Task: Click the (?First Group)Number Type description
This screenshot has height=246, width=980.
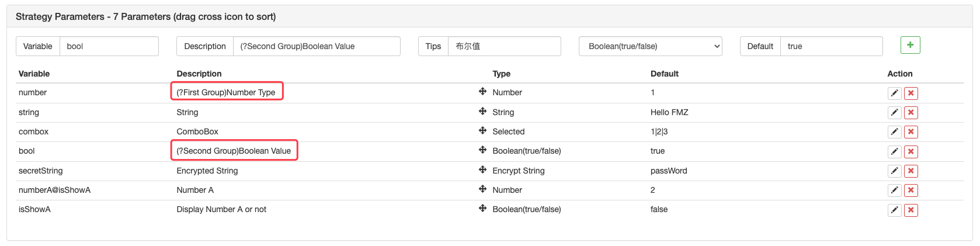Action: 226,92
